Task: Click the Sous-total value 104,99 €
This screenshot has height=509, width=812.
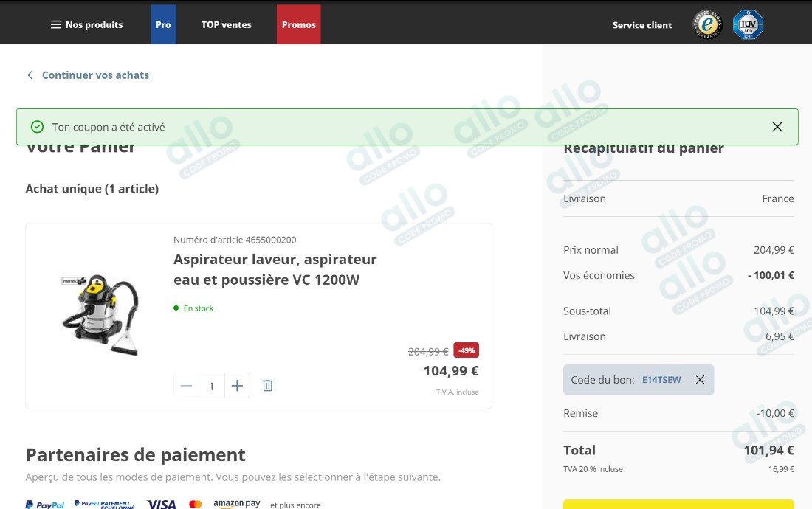Action: click(774, 311)
